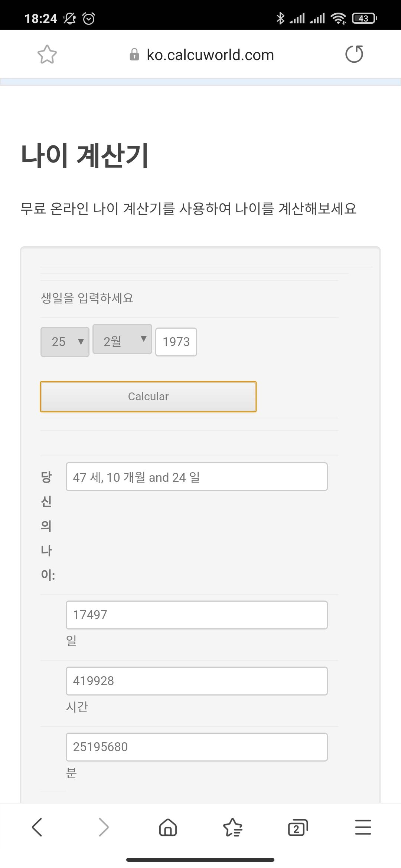Image resolution: width=401 pixels, height=868 pixels.
Task: Tap the alarm clock icon in status bar
Action: point(89,18)
